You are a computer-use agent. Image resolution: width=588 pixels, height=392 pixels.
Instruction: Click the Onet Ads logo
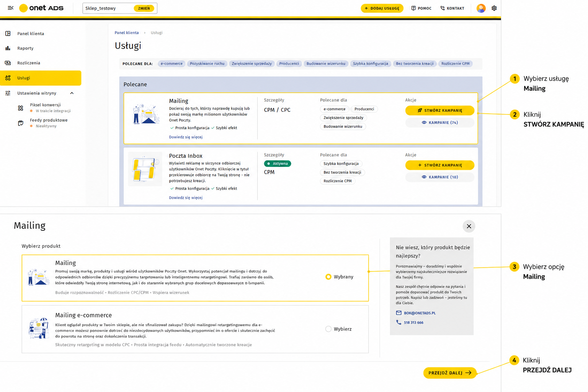coord(41,8)
